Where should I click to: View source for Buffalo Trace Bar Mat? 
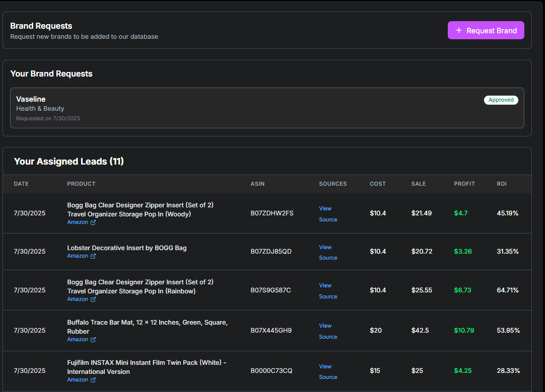pyautogui.click(x=327, y=331)
